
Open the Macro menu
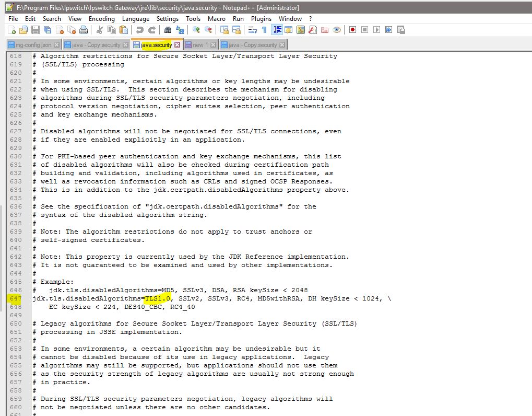click(217, 19)
